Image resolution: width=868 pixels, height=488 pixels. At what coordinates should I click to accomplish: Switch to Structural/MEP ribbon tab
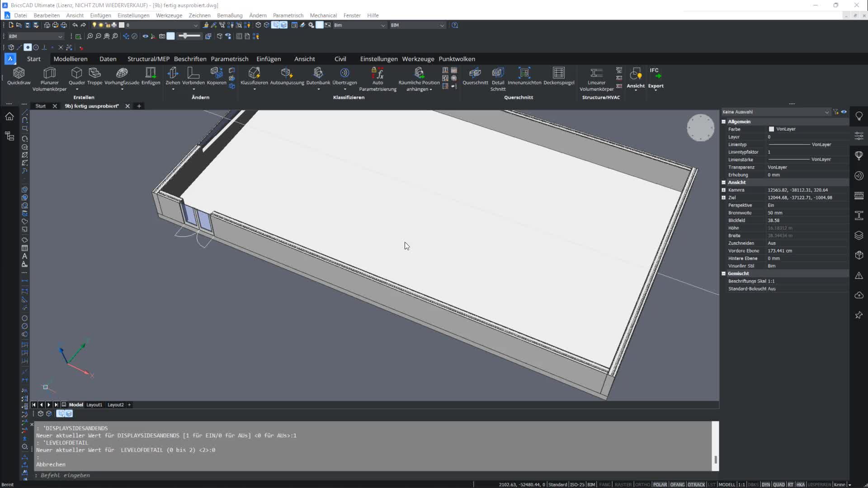pos(148,59)
